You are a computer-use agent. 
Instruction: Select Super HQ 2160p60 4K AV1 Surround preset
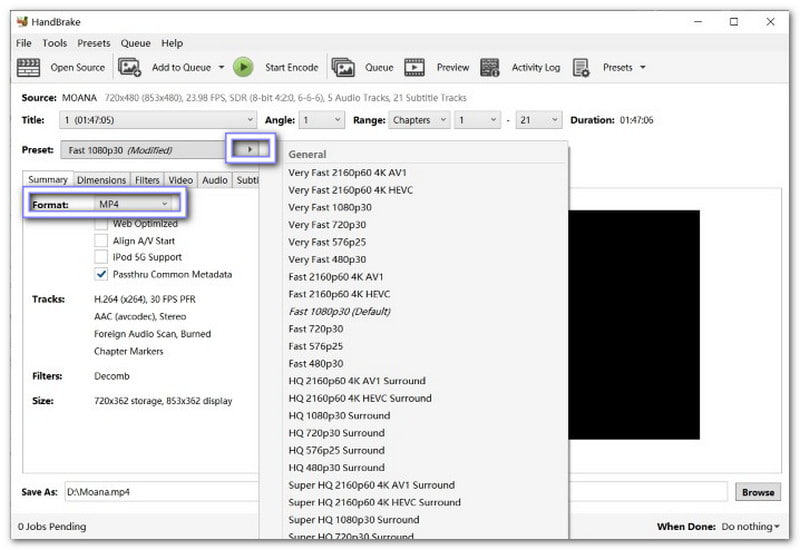[371, 485]
